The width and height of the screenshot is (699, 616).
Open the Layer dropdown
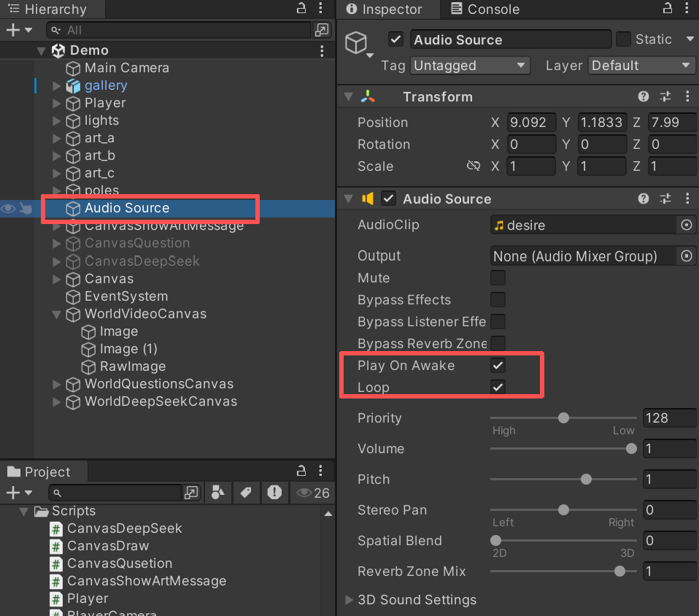(x=641, y=66)
